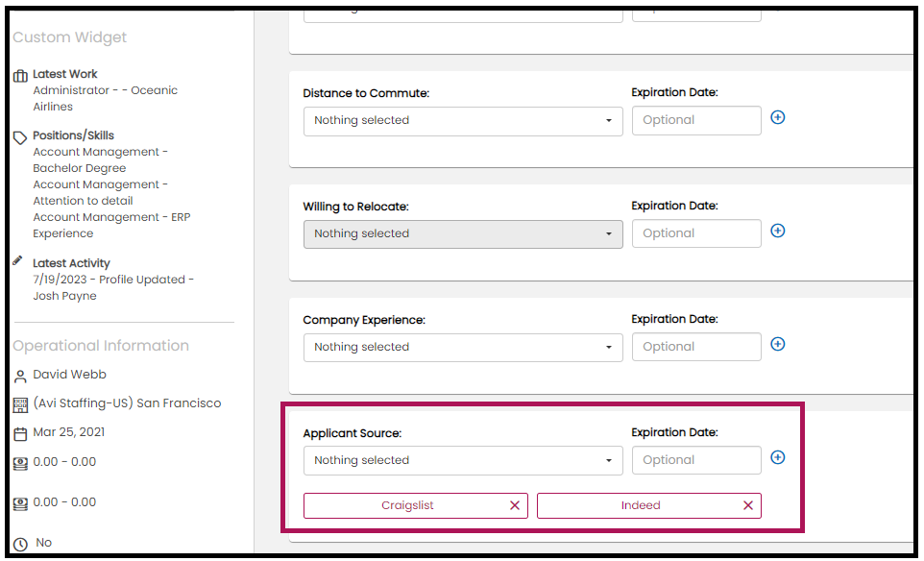Image resolution: width=924 pixels, height=561 pixels.
Task: Click the Latest Activity pencil icon
Action: pyautogui.click(x=18, y=261)
